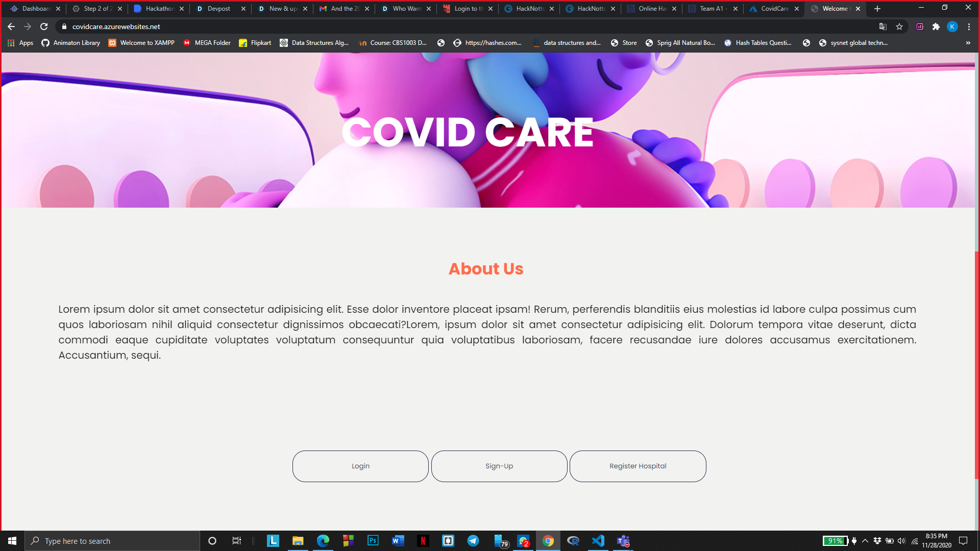The width and height of the screenshot is (980, 551).
Task: Click the back navigation arrow
Action: [11, 27]
